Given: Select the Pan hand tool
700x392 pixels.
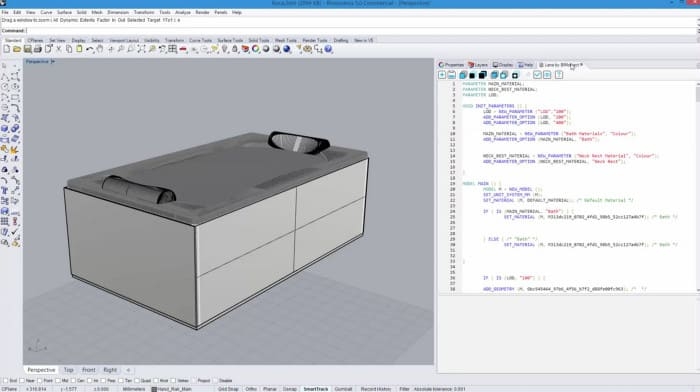Looking at the screenshot, I should [x=100, y=49].
